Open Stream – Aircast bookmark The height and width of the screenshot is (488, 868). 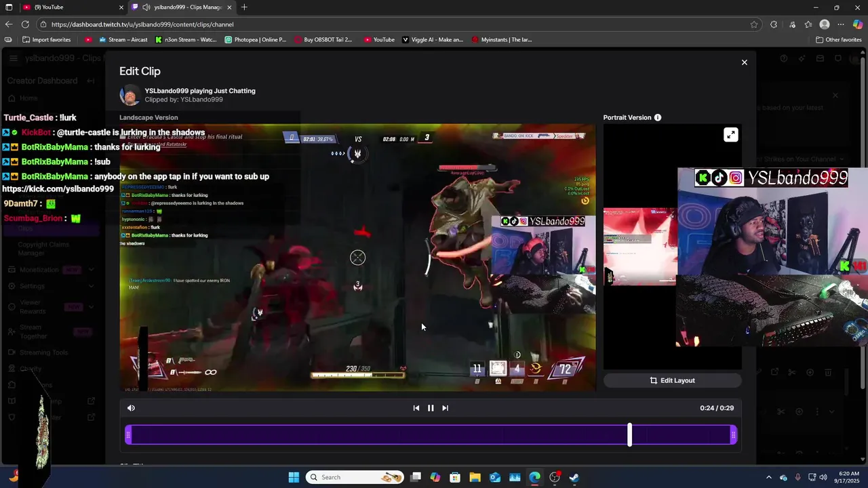pos(123,40)
